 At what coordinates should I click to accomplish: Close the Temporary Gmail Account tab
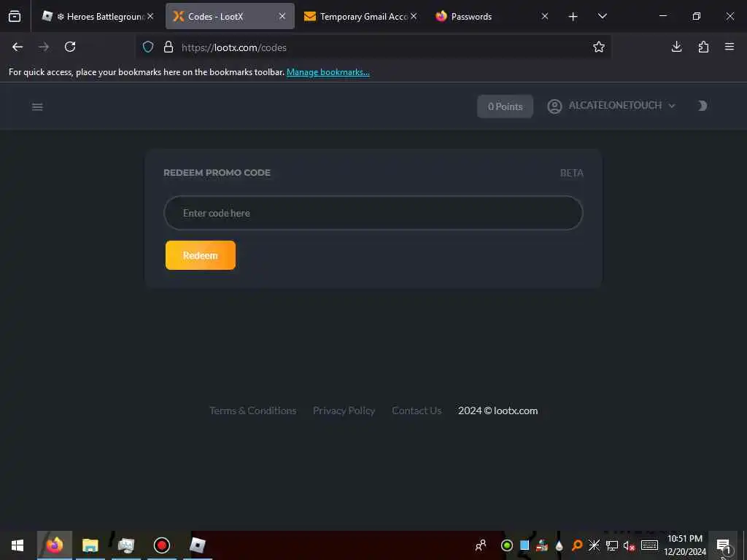[413, 16]
